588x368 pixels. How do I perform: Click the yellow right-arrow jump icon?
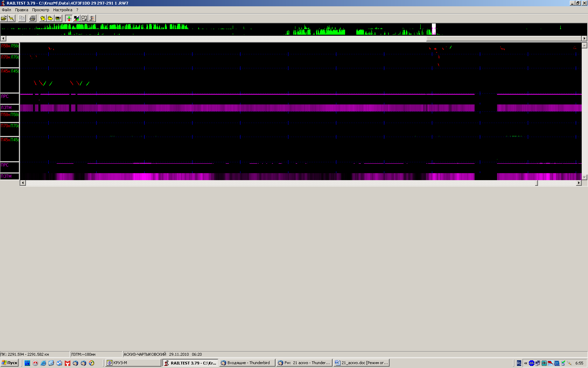50,18
